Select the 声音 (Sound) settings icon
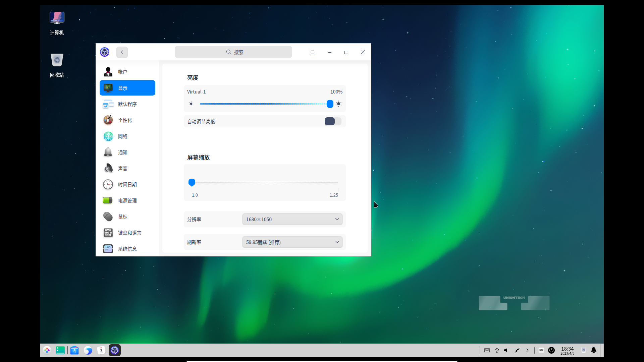Image resolution: width=644 pixels, height=362 pixels. click(108, 168)
